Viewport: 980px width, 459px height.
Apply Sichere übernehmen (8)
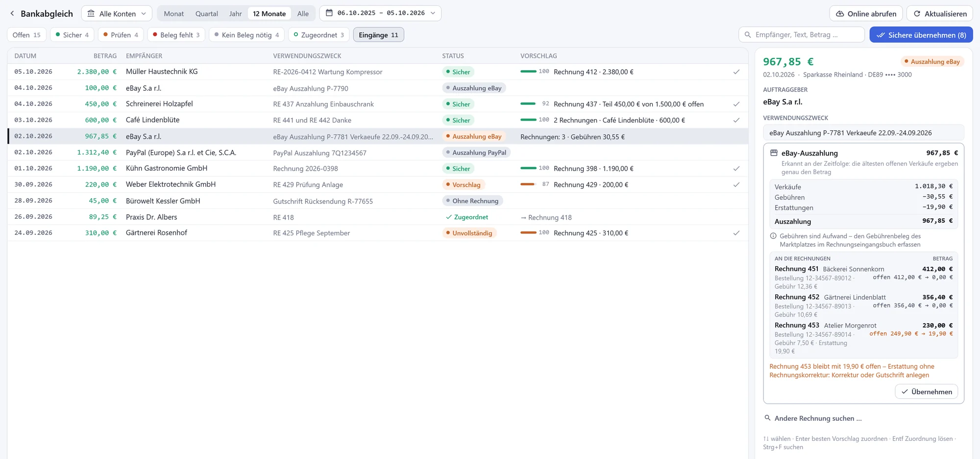[921, 35]
